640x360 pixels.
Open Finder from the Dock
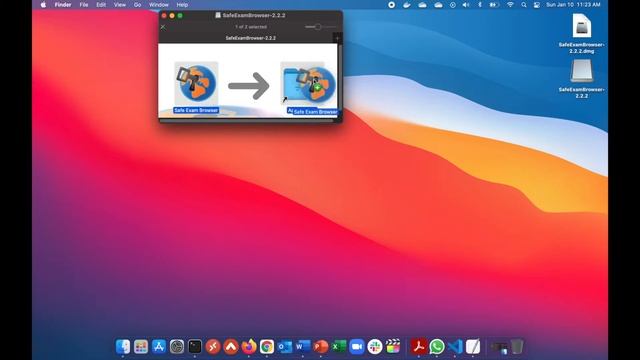[x=123, y=347]
